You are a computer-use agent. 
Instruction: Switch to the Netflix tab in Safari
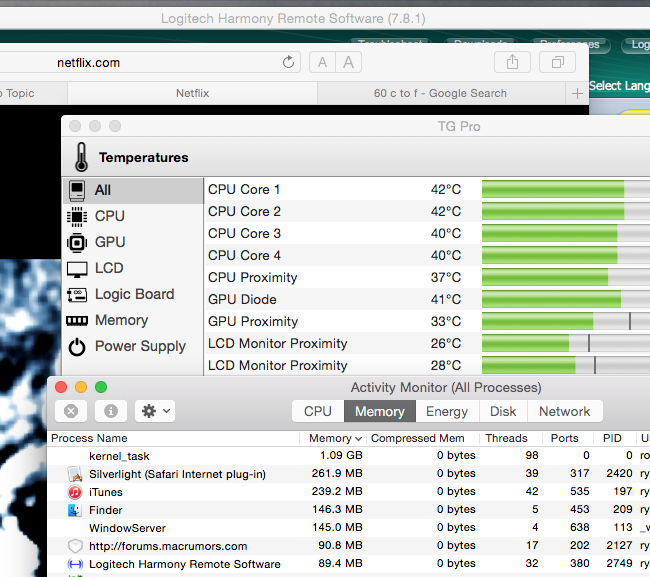click(192, 93)
